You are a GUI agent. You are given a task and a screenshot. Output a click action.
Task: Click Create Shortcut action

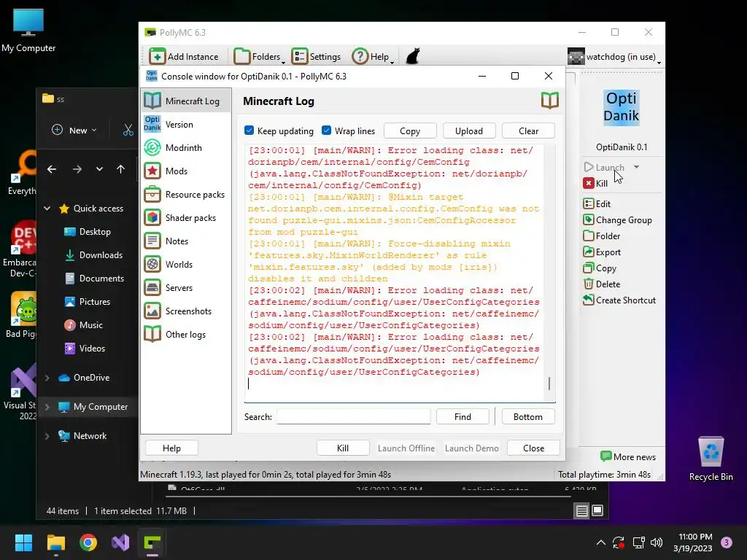click(619, 300)
